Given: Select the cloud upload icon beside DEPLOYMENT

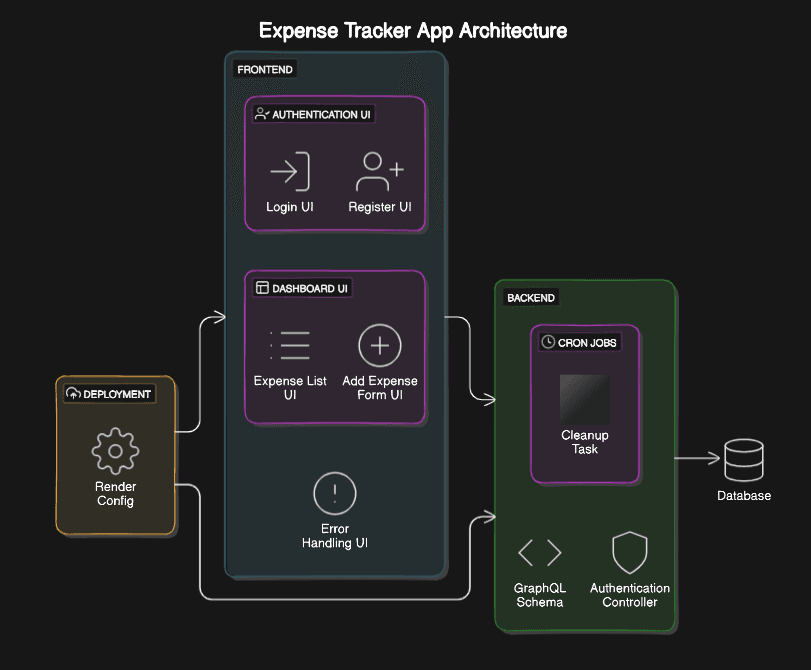Looking at the screenshot, I should 73,394.
